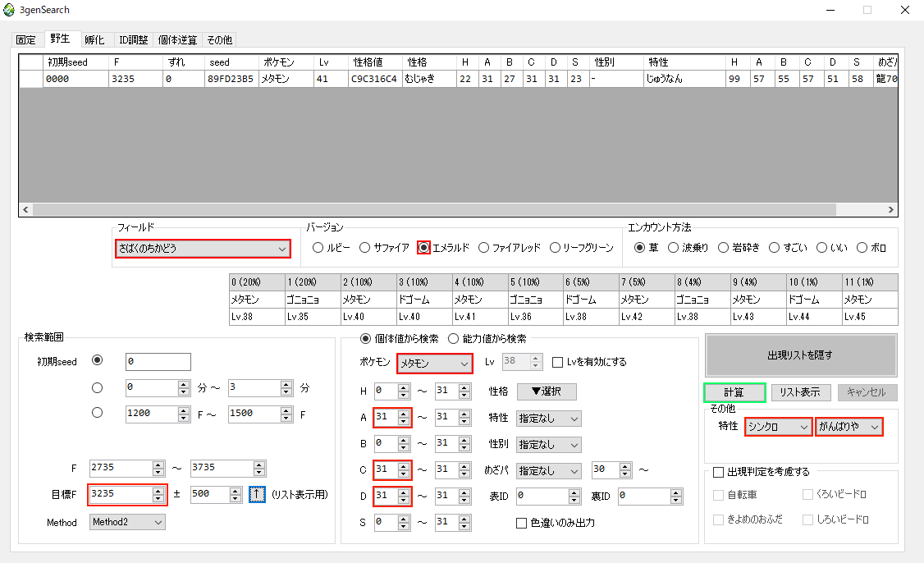Viewport: 924px width, 563px height.
Task: Choose the いい rod encounter method
Action: (x=822, y=248)
